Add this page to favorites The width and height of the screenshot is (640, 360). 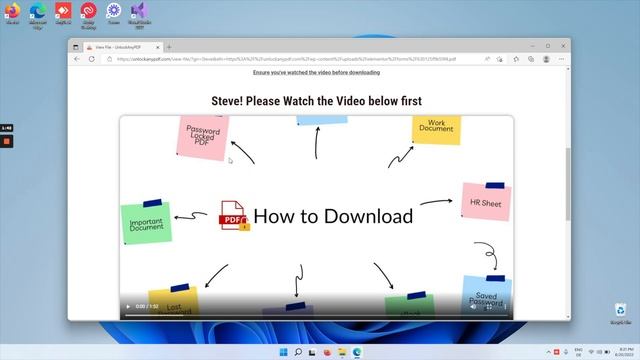coord(500,59)
